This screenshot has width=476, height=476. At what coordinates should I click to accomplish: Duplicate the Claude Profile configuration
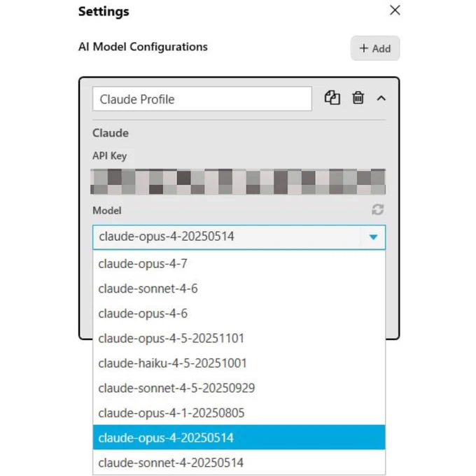click(x=332, y=98)
